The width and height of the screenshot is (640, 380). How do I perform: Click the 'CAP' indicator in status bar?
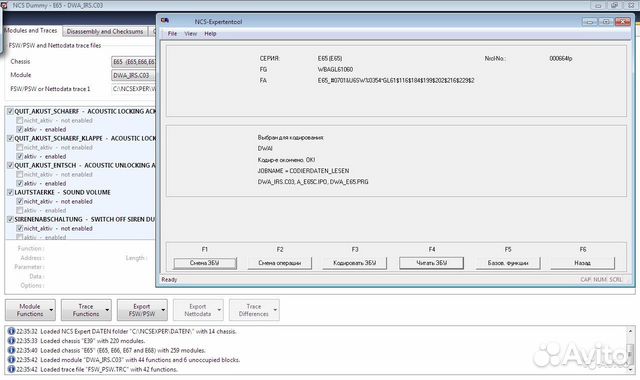click(x=585, y=280)
